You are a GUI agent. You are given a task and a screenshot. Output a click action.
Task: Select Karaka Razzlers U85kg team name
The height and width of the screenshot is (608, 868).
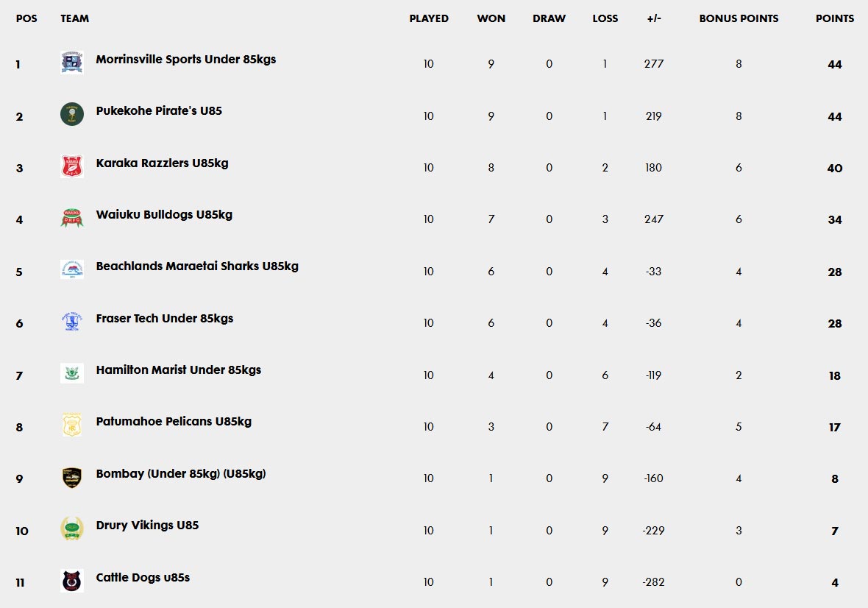pos(162,163)
